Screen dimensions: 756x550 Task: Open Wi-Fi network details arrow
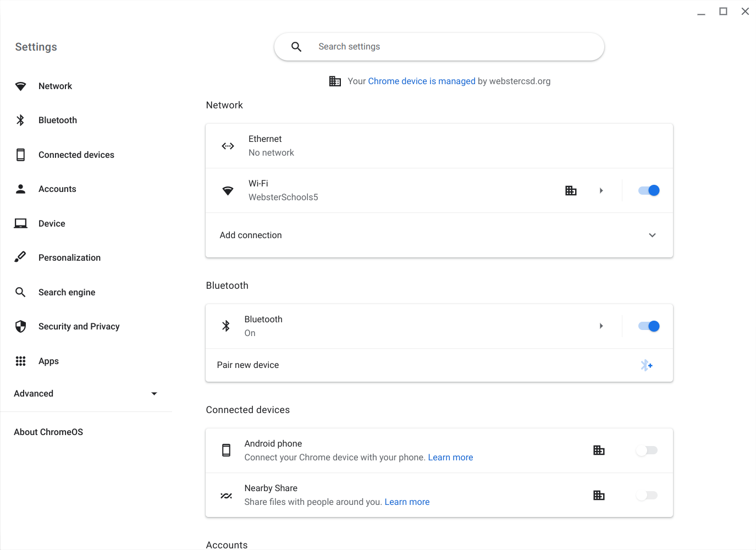click(x=601, y=190)
